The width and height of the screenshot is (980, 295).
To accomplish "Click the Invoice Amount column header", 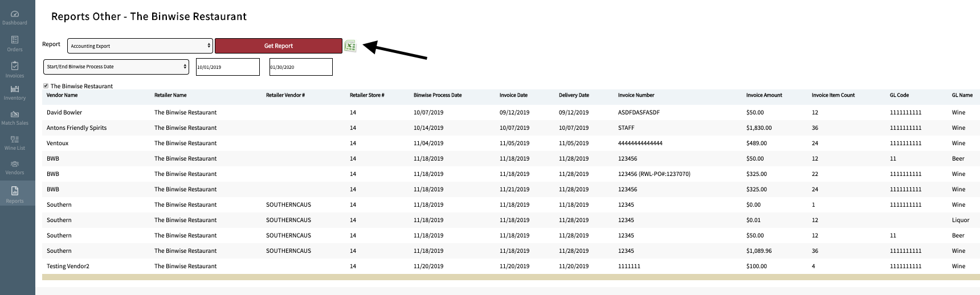I will point(764,95).
